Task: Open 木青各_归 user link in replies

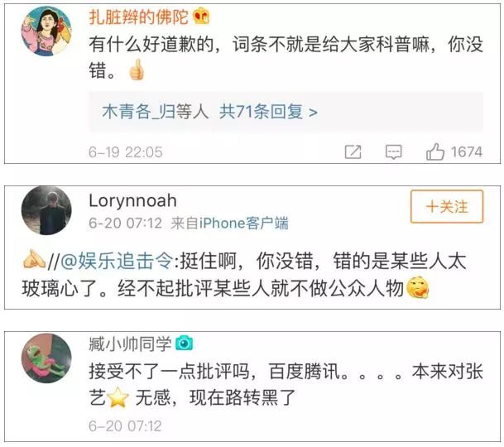Action: (138, 112)
